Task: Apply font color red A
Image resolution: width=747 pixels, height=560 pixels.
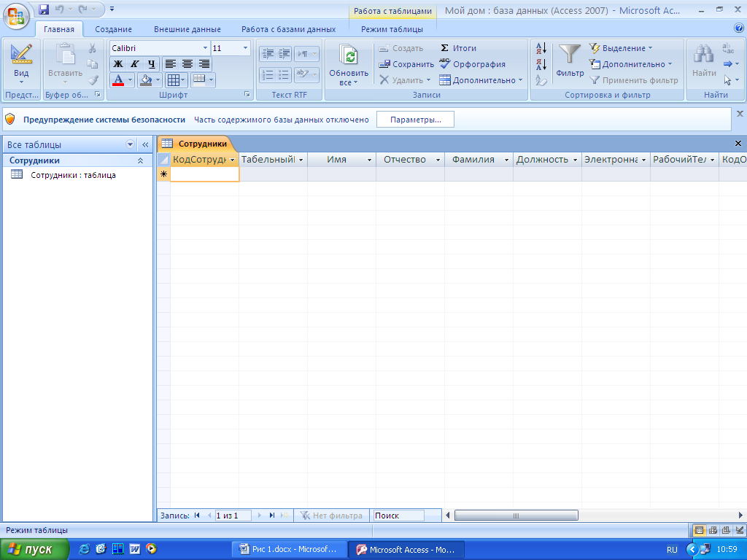Action: [x=118, y=80]
